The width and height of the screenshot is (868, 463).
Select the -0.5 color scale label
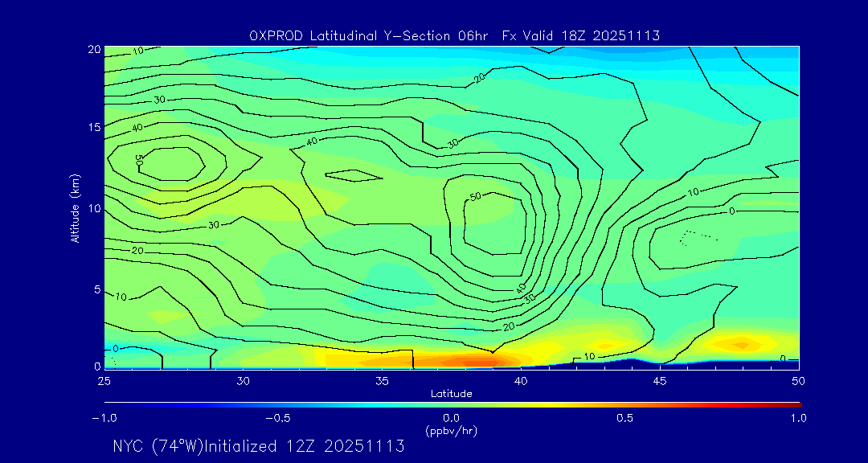point(278,418)
